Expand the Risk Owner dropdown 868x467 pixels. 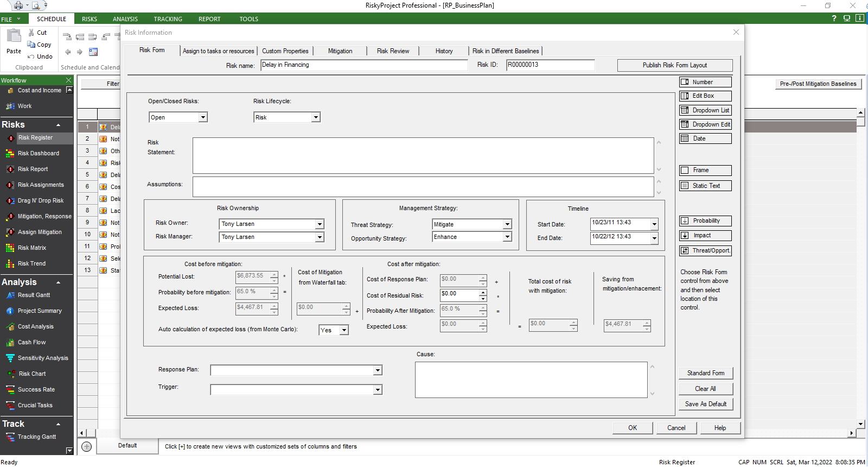click(320, 224)
